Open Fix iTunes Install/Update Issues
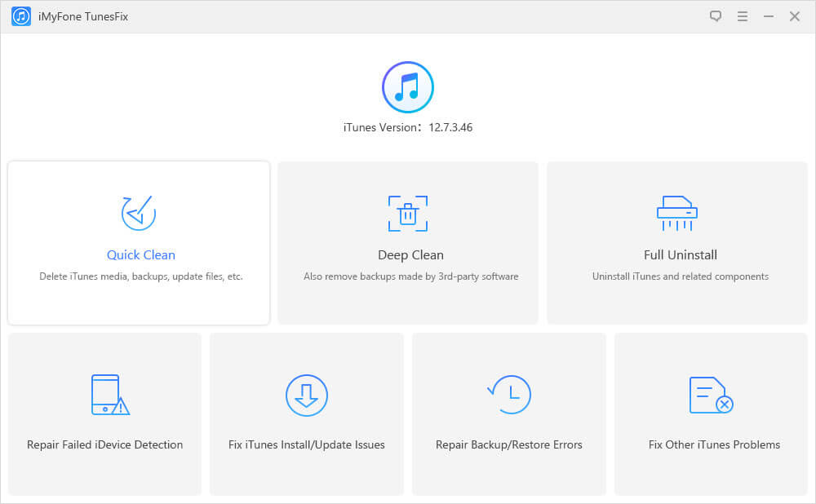The image size is (816, 504). pyautogui.click(x=307, y=444)
